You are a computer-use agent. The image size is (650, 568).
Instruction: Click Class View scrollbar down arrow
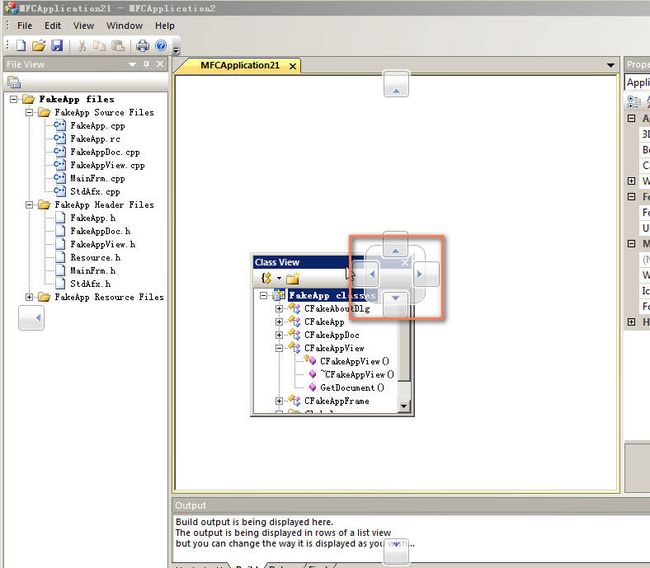coord(404,406)
